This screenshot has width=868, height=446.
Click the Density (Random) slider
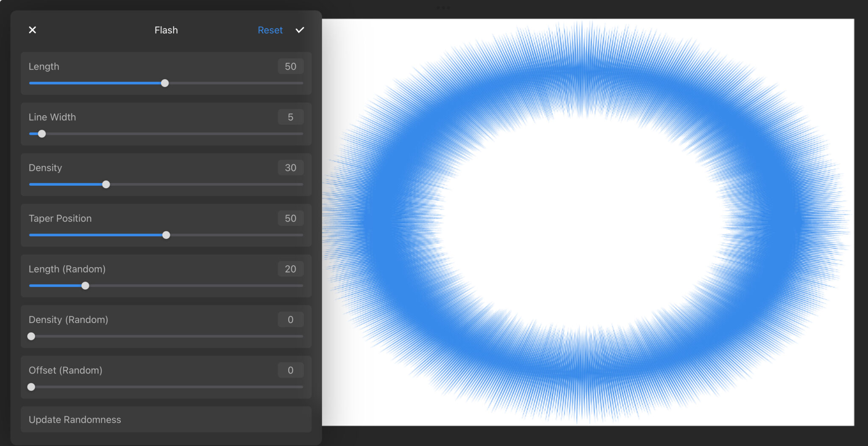click(x=31, y=336)
